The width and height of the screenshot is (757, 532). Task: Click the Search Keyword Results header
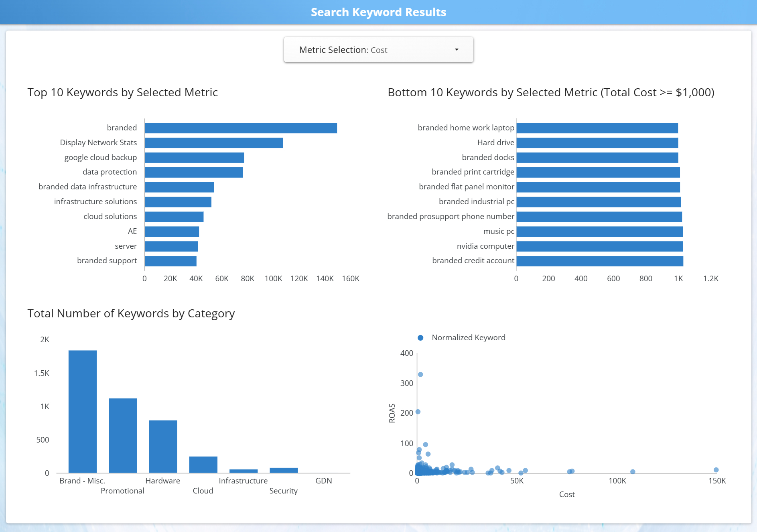[x=378, y=12]
